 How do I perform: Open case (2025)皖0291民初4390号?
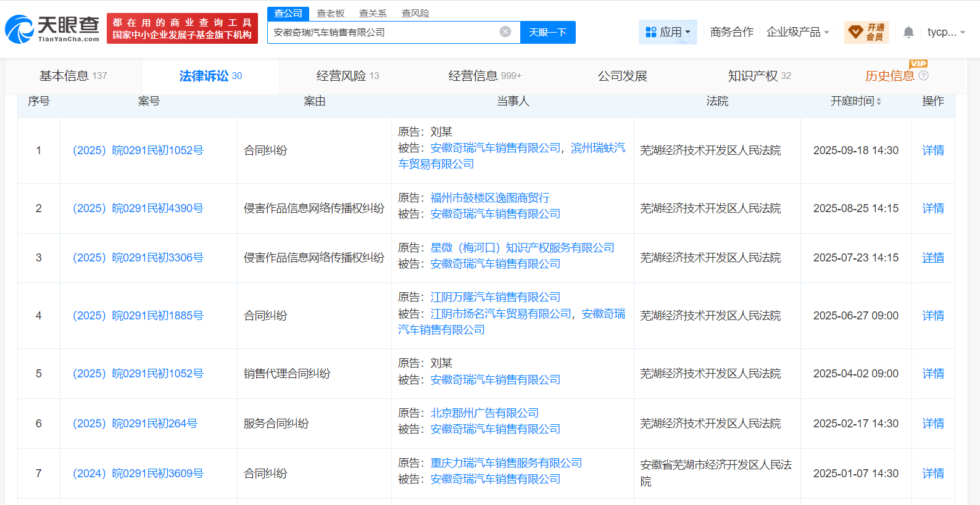coord(138,208)
